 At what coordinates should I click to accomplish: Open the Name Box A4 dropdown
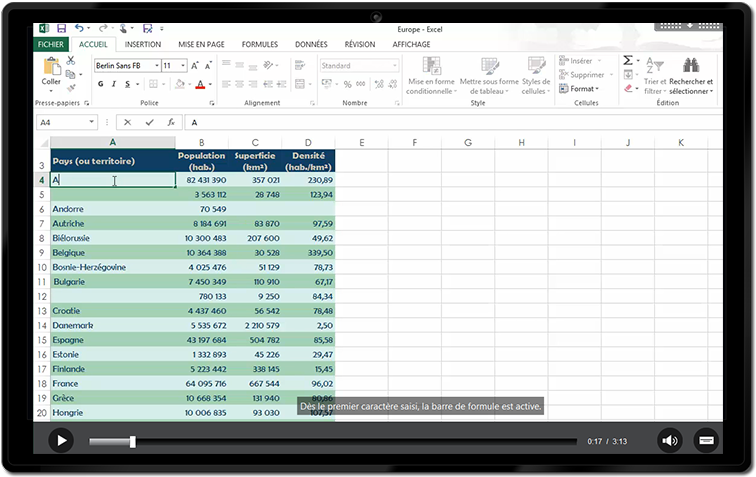92,122
